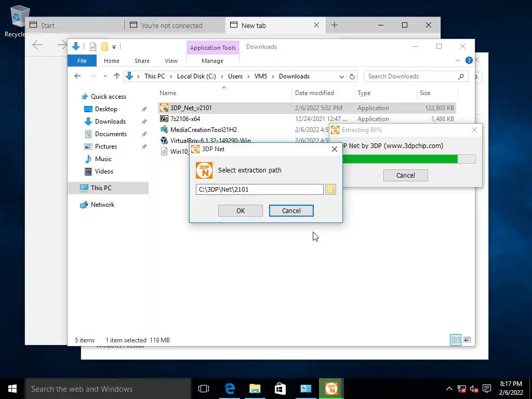This screenshot has width=532, height=399.
Task: Click the folder browse icon beside extraction path
Action: (330, 189)
